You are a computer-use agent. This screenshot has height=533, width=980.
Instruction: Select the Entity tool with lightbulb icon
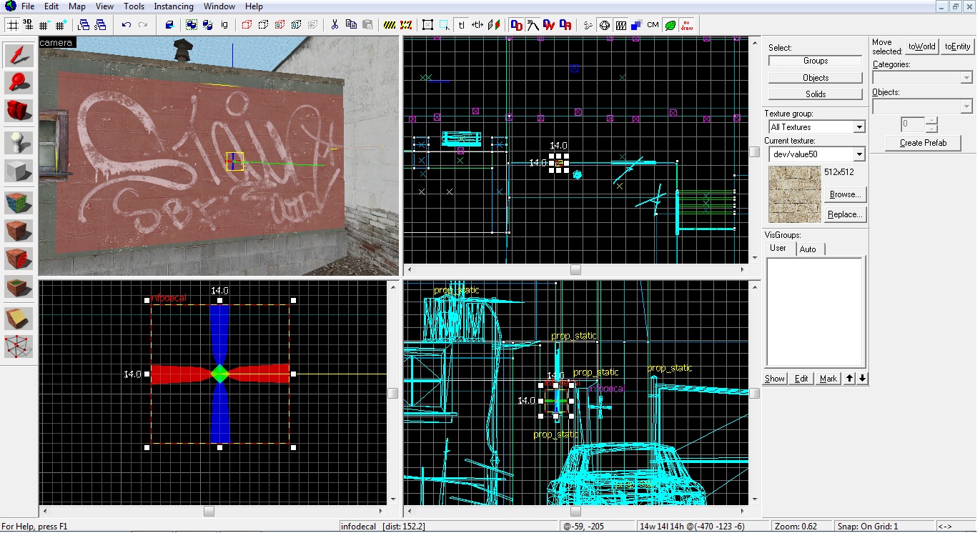[x=19, y=142]
